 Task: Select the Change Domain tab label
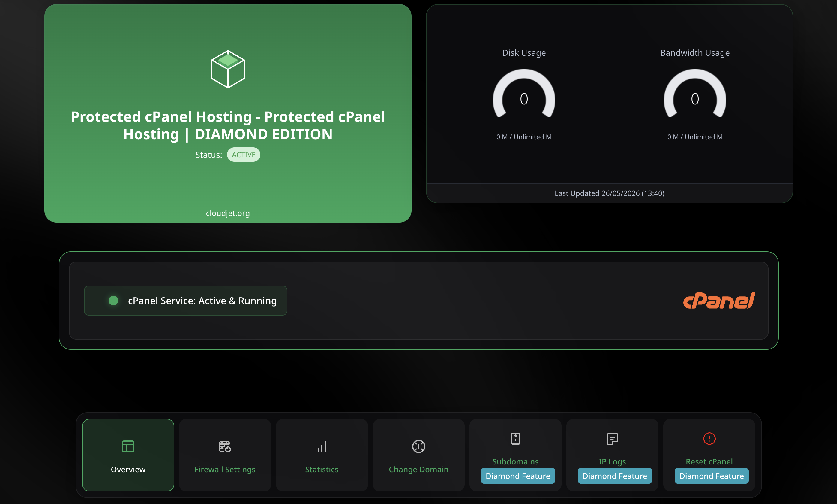(x=418, y=469)
